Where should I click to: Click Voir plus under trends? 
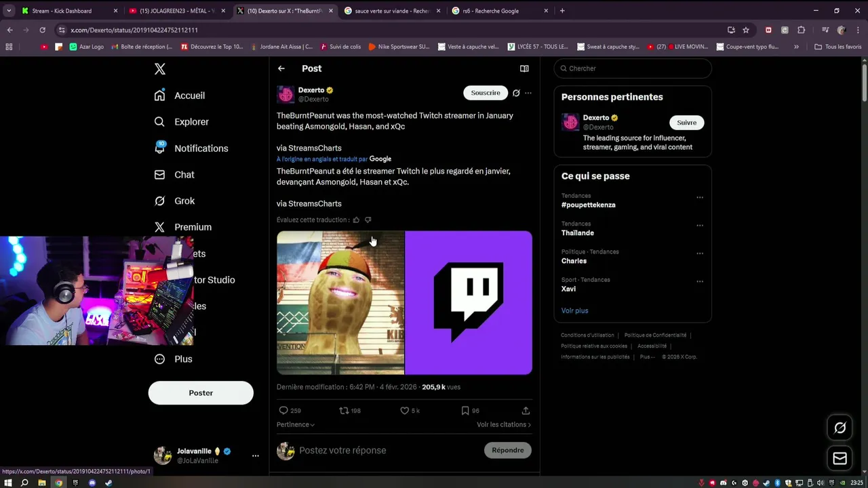tap(575, 310)
